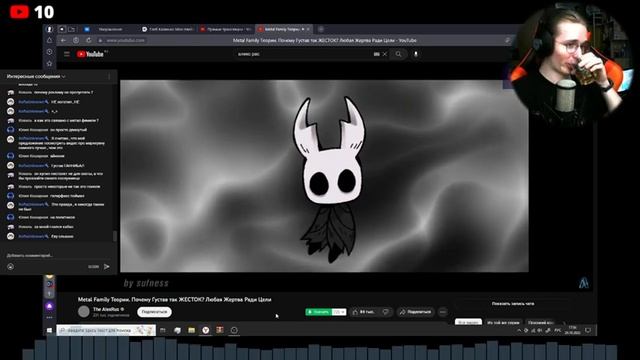The image size is (640, 360).
Task: Click the chat comment input field
Action: click(58, 256)
